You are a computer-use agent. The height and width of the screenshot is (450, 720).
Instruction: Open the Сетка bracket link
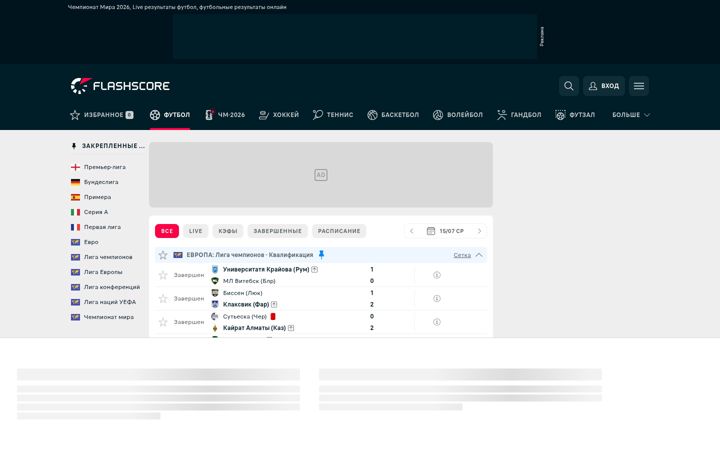(x=462, y=255)
